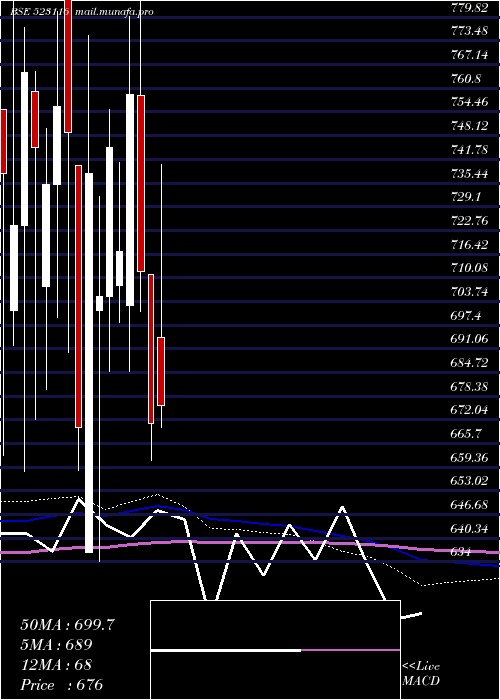Viewport: 500px width, 700px height.
Task: Click the mail.munafa.pro chart title text
Action: (114, 12)
